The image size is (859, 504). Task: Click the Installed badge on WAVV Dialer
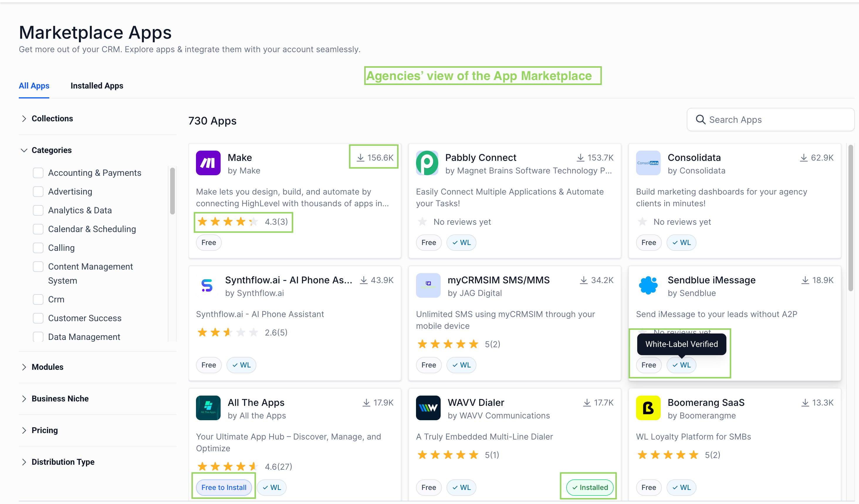[x=590, y=487]
